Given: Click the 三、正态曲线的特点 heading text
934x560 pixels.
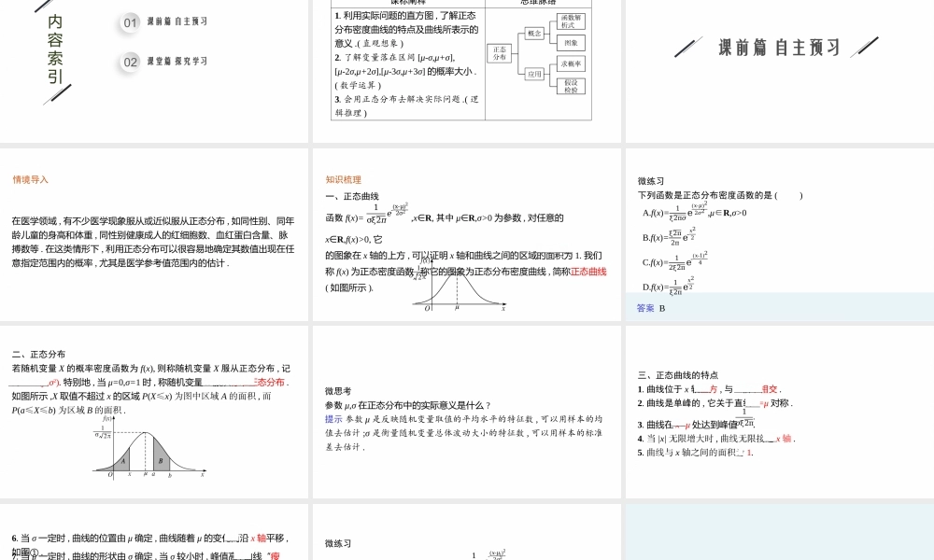Looking at the screenshot, I should pyautogui.click(x=678, y=375).
